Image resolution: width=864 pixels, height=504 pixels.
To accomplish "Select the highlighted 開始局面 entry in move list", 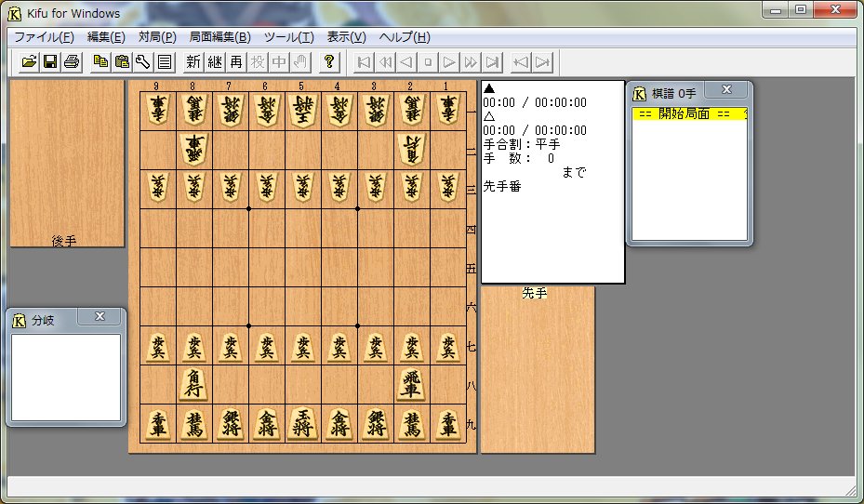I will (689, 113).
